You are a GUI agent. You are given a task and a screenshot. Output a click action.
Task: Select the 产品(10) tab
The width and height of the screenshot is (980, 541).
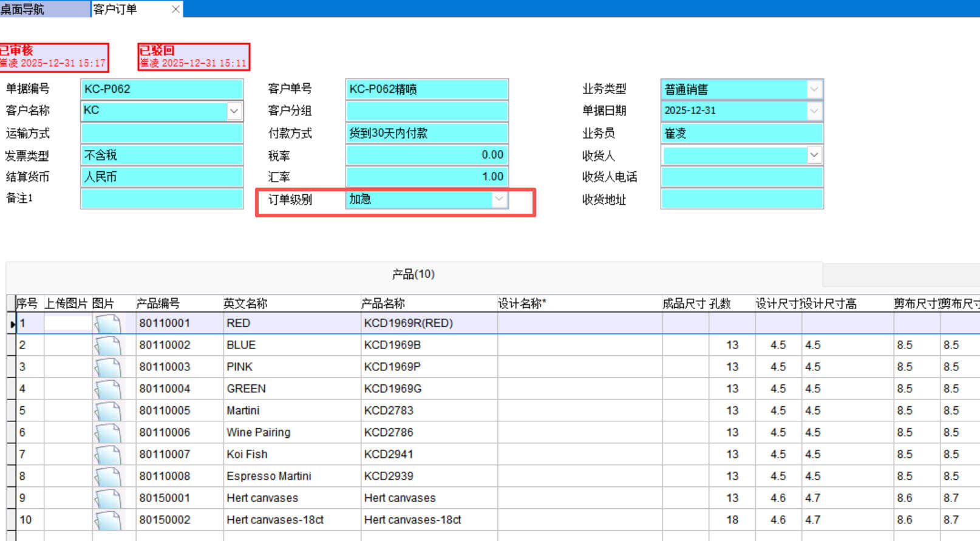(413, 274)
